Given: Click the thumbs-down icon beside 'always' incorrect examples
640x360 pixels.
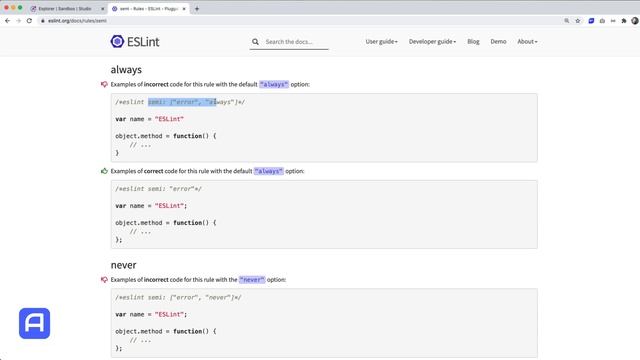Looking at the screenshot, I should click(104, 84).
